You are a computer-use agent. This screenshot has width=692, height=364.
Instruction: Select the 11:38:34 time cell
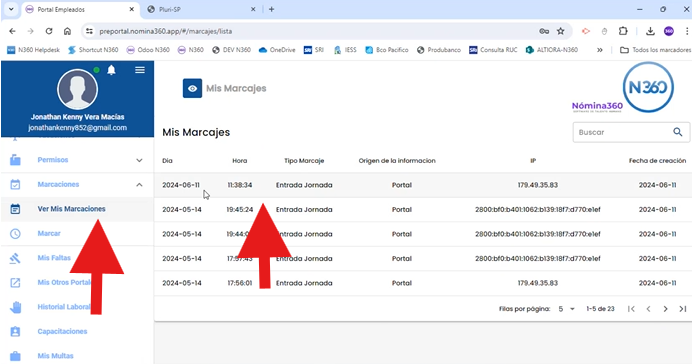pyautogui.click(x=240, y=185)
